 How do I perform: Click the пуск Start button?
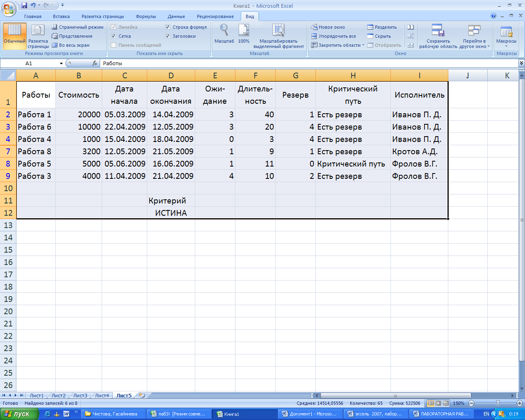(19, 414)
